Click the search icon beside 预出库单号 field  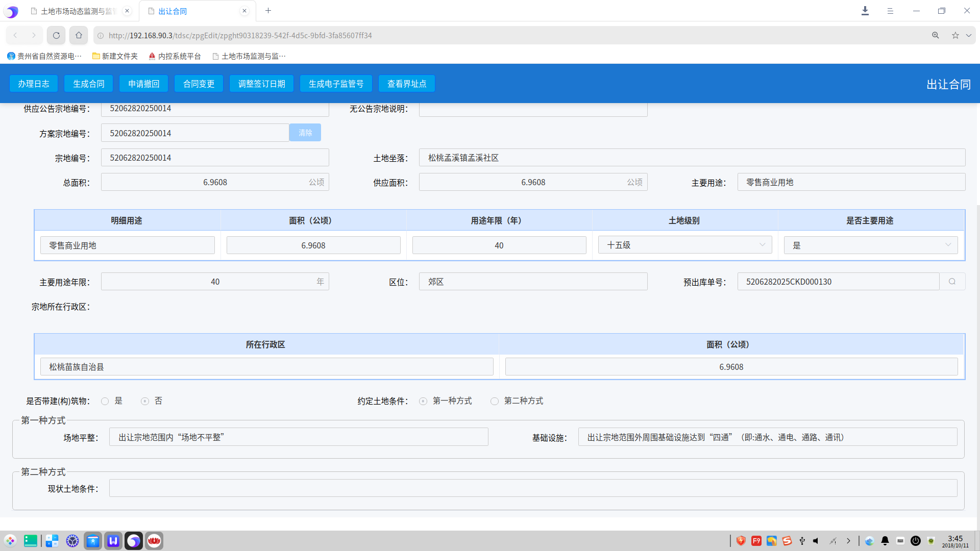tap(952, 282)
